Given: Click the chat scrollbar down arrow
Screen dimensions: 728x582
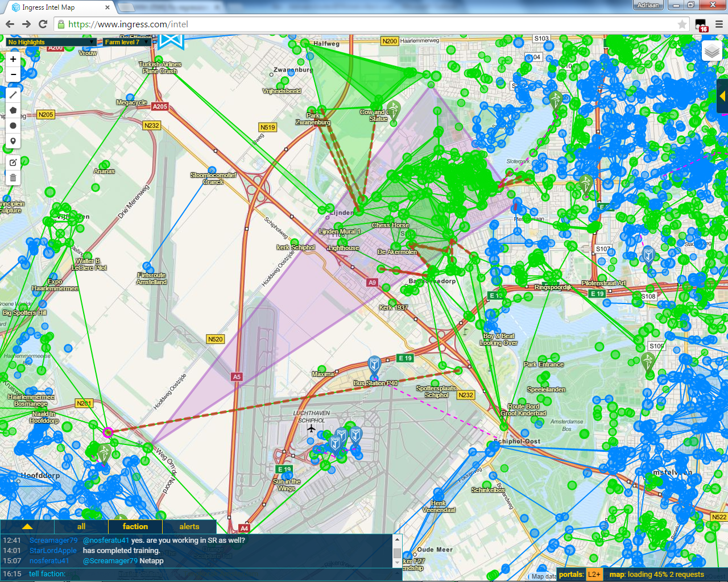Looking at the screenshot, I should 397,563.
